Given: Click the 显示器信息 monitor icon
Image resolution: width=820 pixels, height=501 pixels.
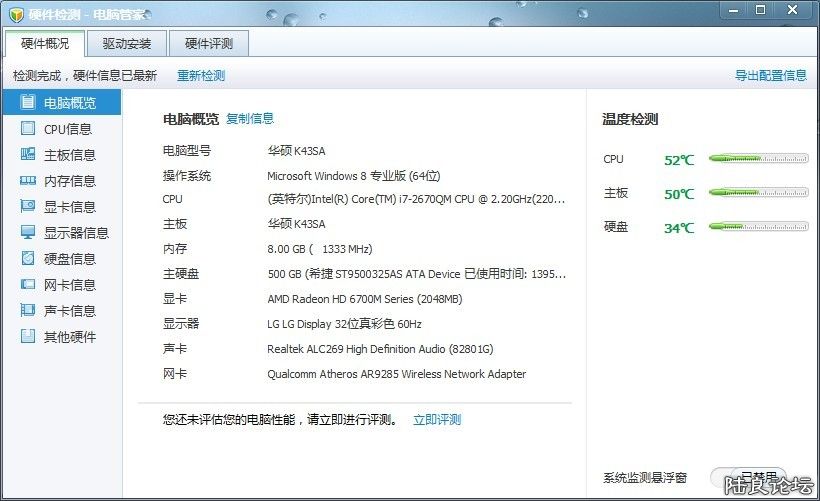Looking at the screenshot, I should 28,233.
